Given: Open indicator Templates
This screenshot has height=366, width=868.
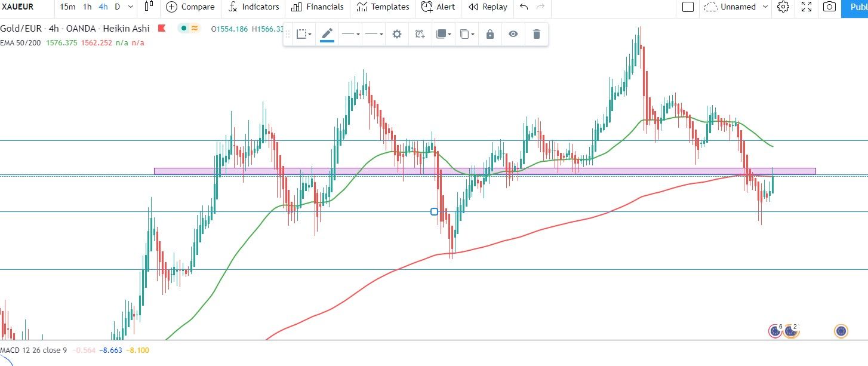Looking at the screenshot, I should click(x=383, y=7).
